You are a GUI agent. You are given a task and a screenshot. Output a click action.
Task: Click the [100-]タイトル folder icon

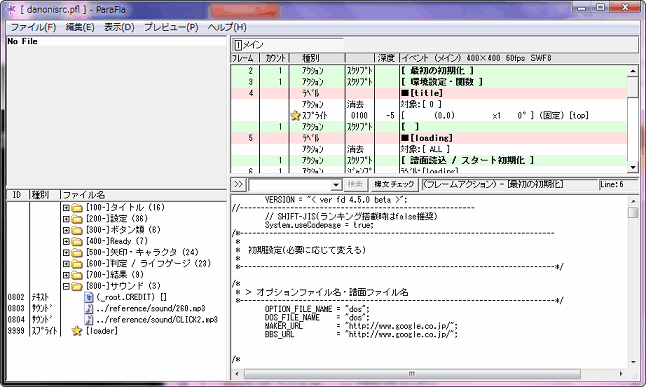tap(77, 208)
